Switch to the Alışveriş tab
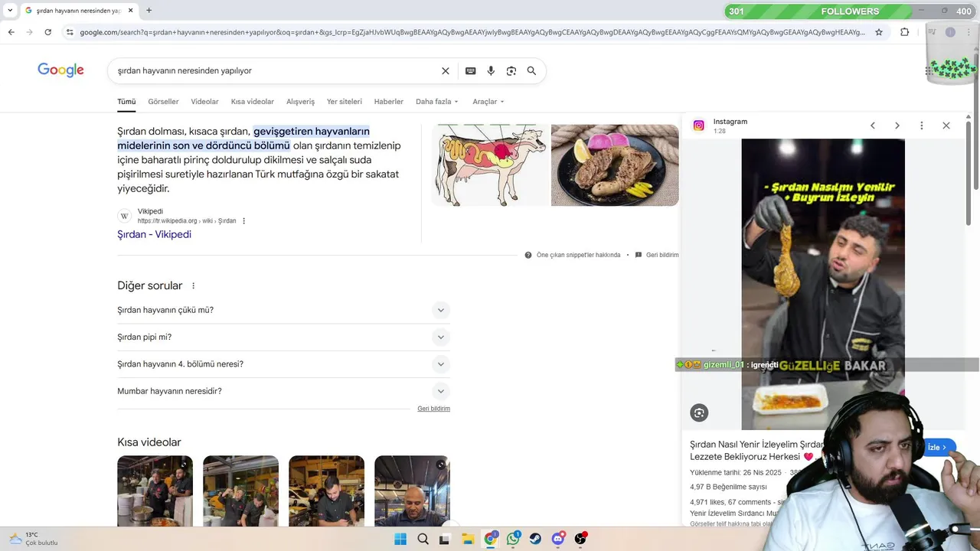Screen dimensions: 980x551 click(300, 102)
